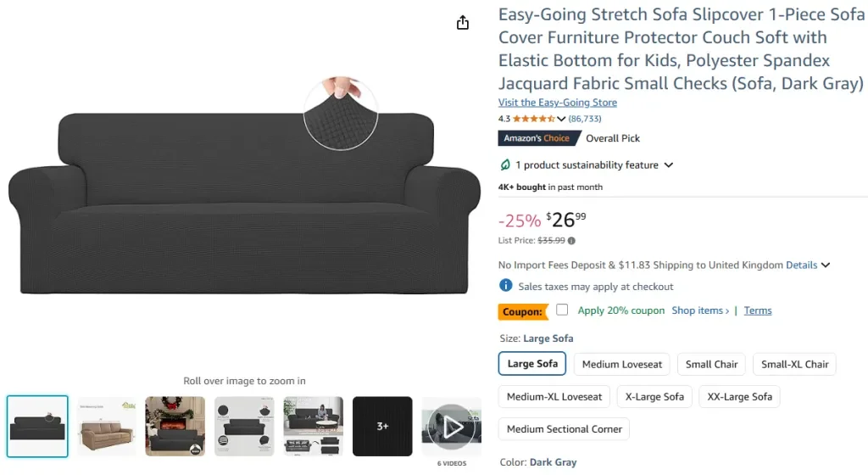Viewport: 868px width, 475px height.
Task: Open the coupon Terms link
Action: [758, 310]
